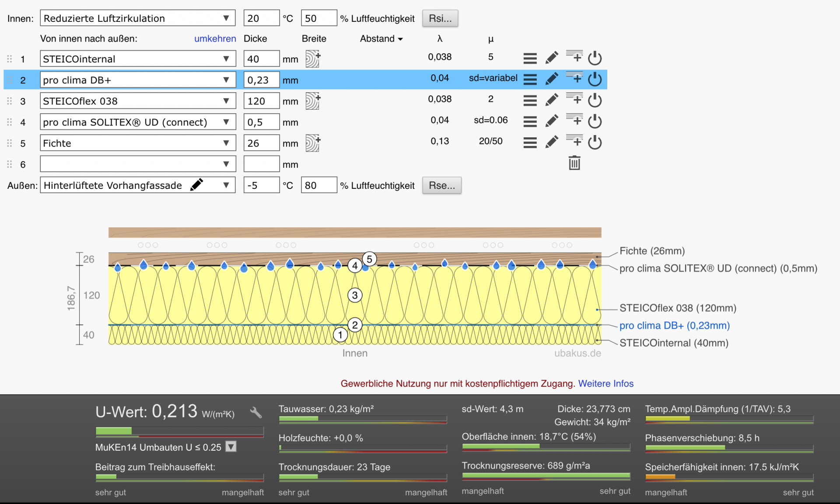
Task: Open layer menu for STEICOinternal row
Action: 530,58
